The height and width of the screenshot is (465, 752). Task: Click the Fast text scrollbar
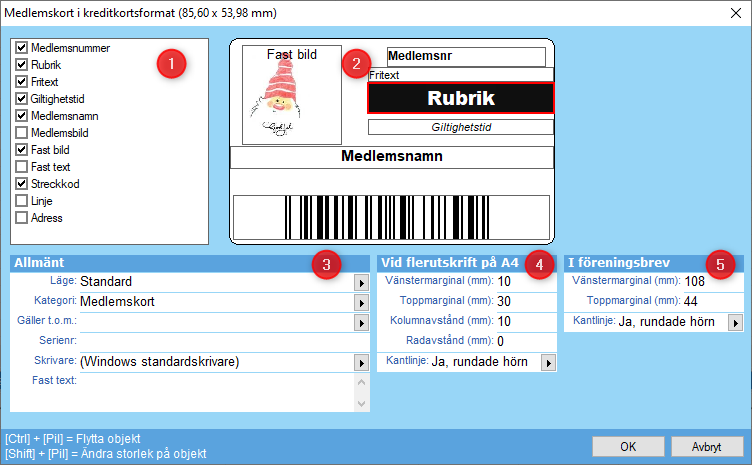pyautogui.click(x=362, y=391)
